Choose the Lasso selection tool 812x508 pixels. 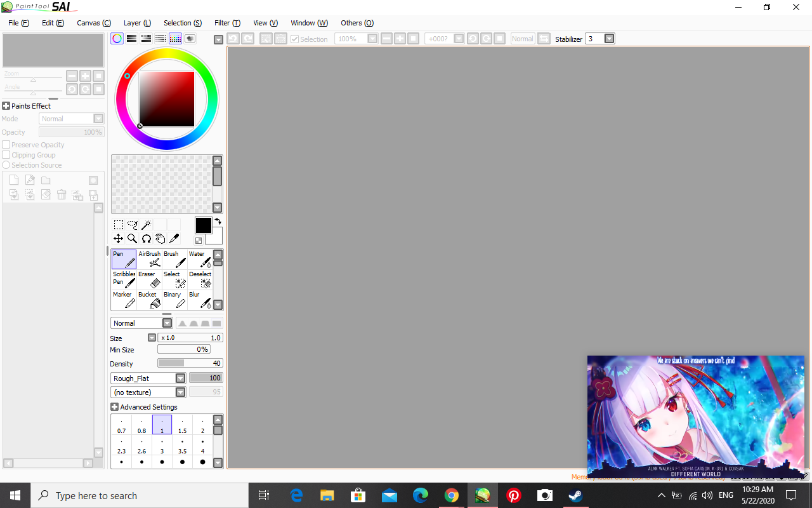click(132, 225)
